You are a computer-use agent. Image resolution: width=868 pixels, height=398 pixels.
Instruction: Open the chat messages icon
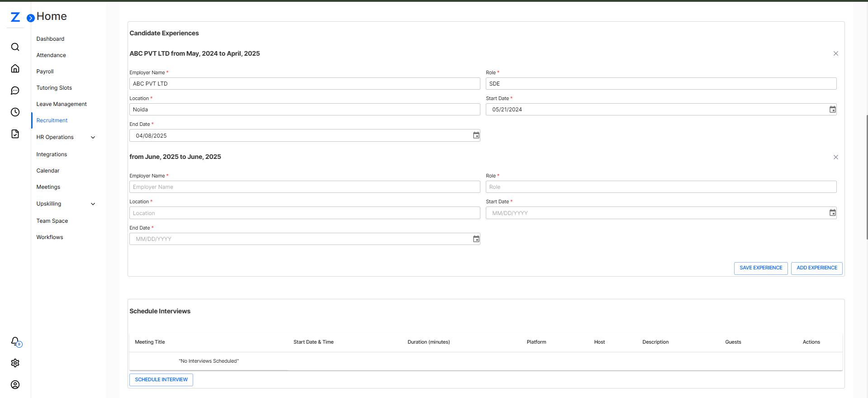coord(15,91)
